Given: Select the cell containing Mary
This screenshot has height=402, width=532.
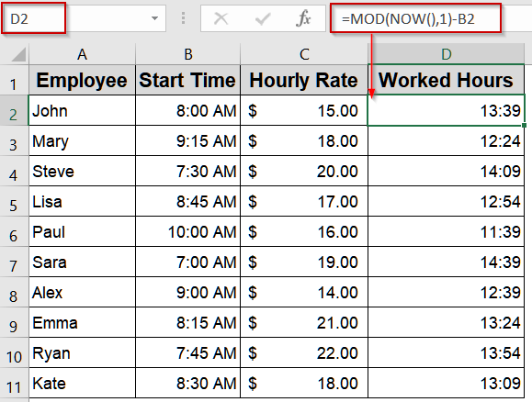Looking at the screenshot, I should coord(82,140).
